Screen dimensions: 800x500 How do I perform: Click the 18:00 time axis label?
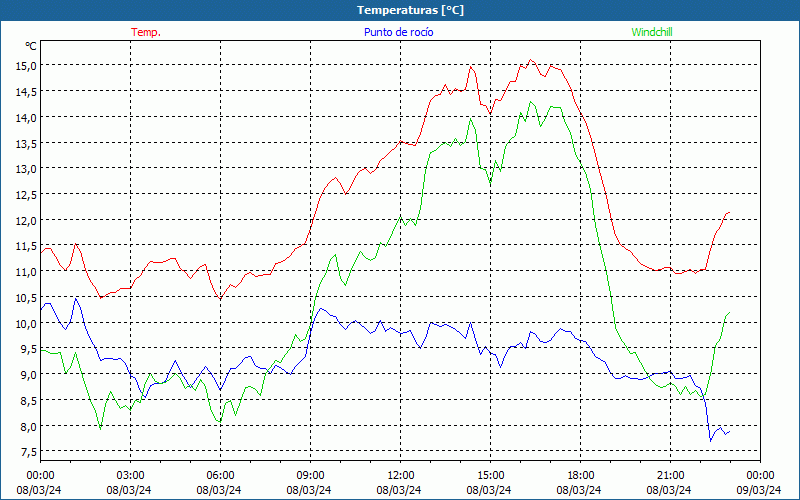tap(581, 476)
